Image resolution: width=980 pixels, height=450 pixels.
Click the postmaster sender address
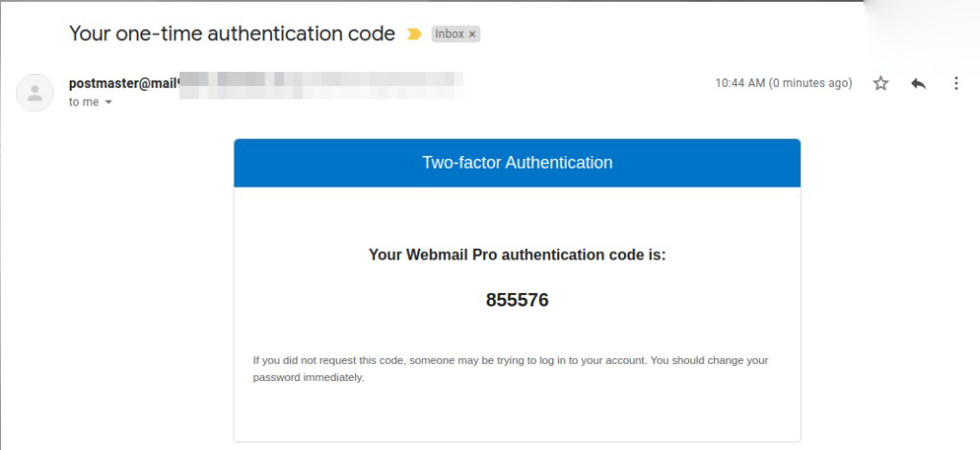click(123, 83)
